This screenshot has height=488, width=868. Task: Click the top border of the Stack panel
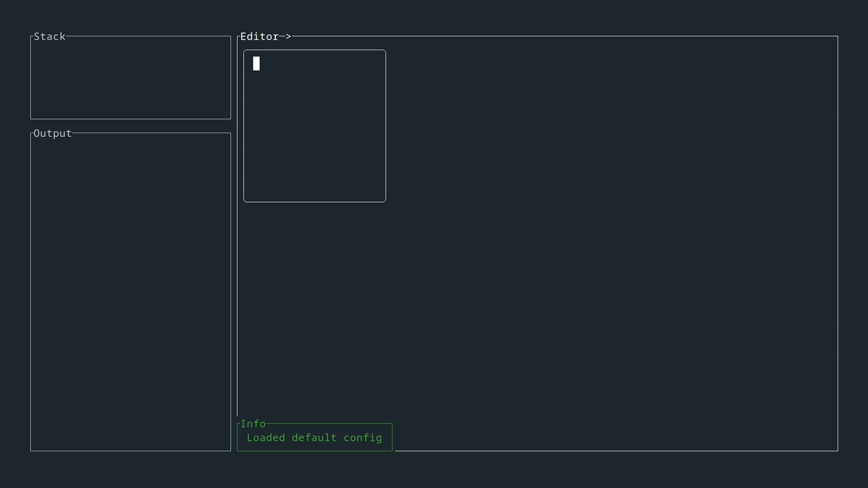[x=149, y=36]
